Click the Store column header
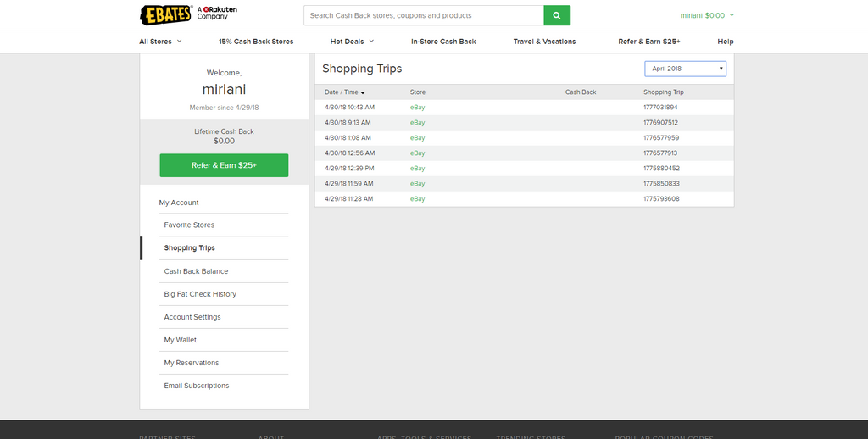 point(418,92)
